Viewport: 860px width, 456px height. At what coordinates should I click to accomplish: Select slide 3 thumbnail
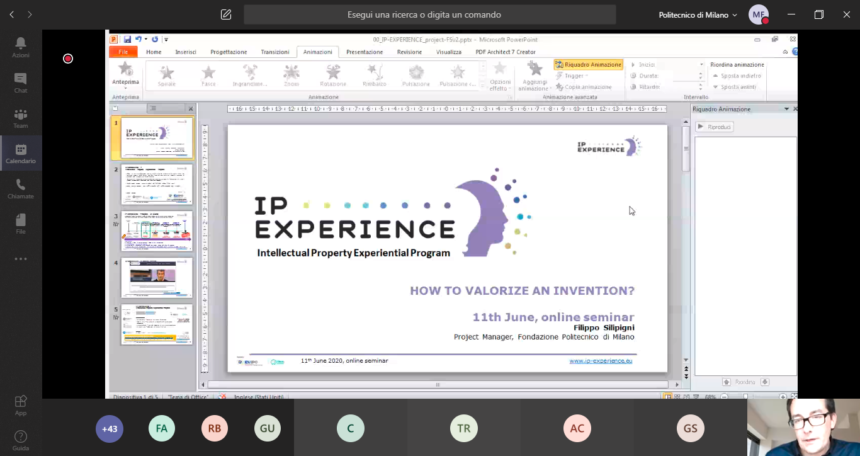coord(156,231)
